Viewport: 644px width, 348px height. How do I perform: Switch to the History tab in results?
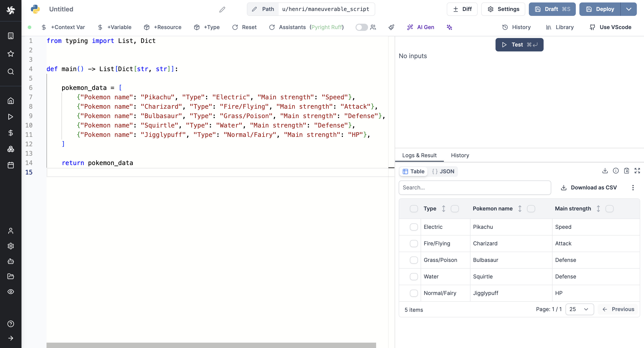[x=460, y=155]
